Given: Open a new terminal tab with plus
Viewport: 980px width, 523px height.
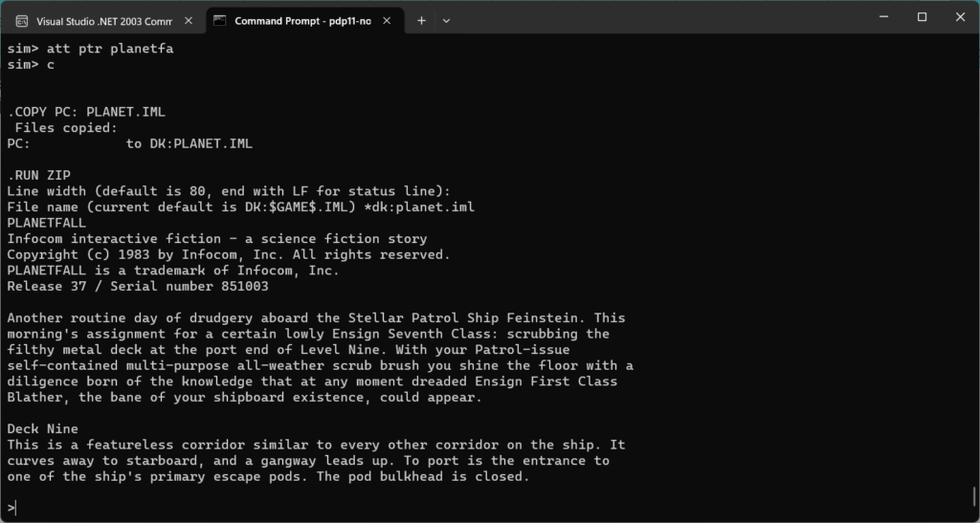Looking at the screenshot, I should (421, 20).
